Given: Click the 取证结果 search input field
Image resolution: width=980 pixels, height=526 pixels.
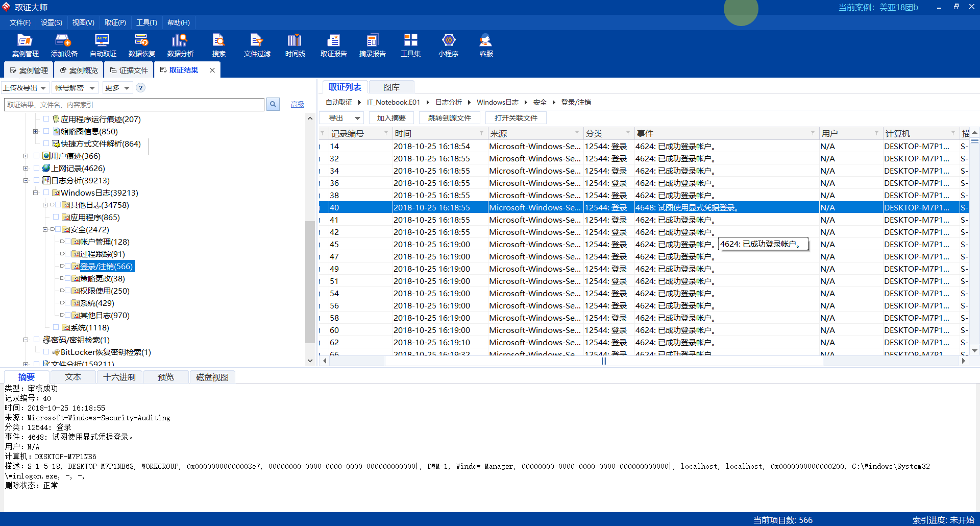Looking at the screenshot, I should click(x=134, y=105).
